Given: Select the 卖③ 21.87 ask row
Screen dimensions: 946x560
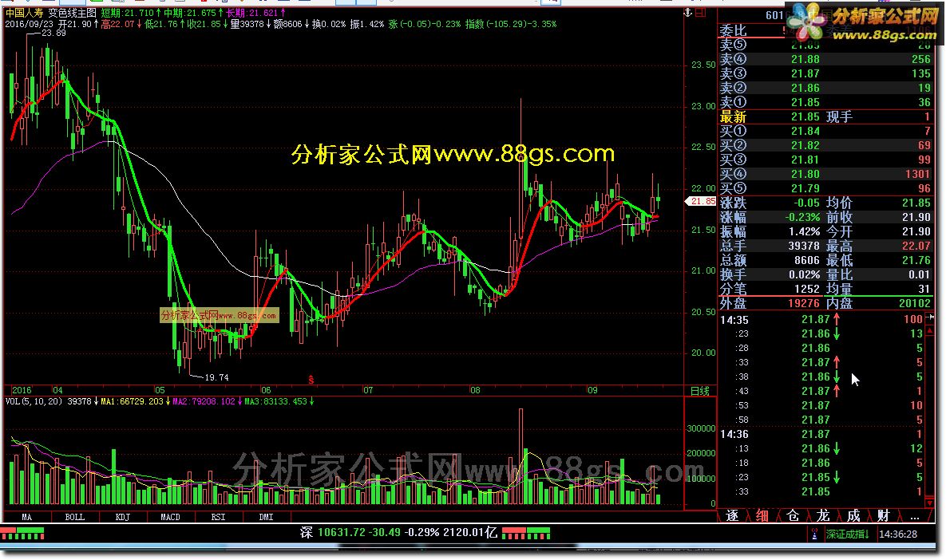Looking at the screenshot, I should tap(826, 73).
